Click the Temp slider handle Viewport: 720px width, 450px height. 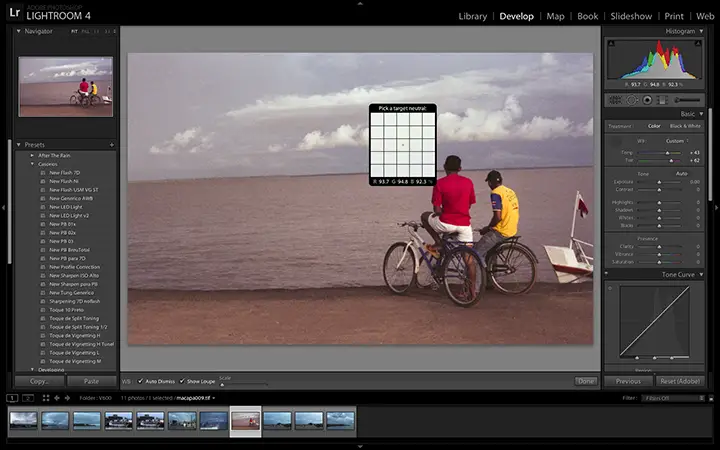coord(668,152)
